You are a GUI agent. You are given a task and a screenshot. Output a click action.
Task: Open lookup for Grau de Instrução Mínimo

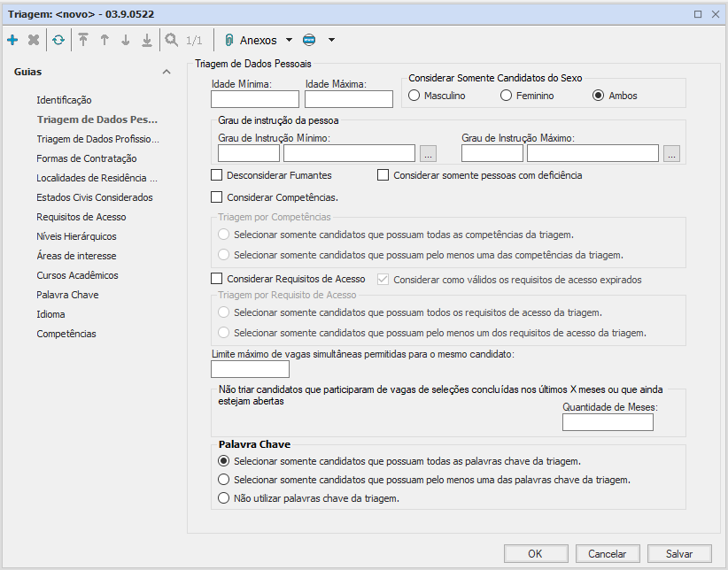tap(428, 154)
